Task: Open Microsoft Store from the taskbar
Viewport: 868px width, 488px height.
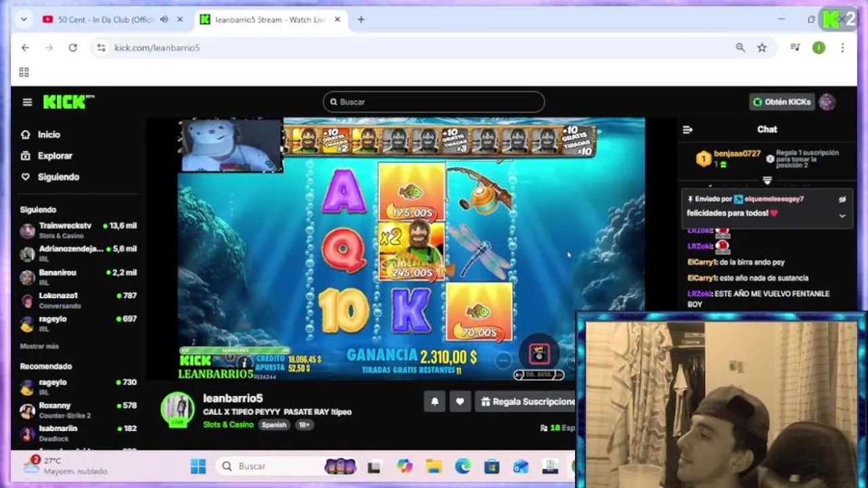Action: coord(492,466)
